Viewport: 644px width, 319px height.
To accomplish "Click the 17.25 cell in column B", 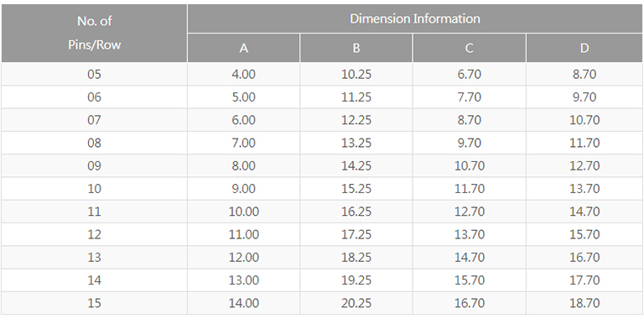I will (x=356, y=234).
